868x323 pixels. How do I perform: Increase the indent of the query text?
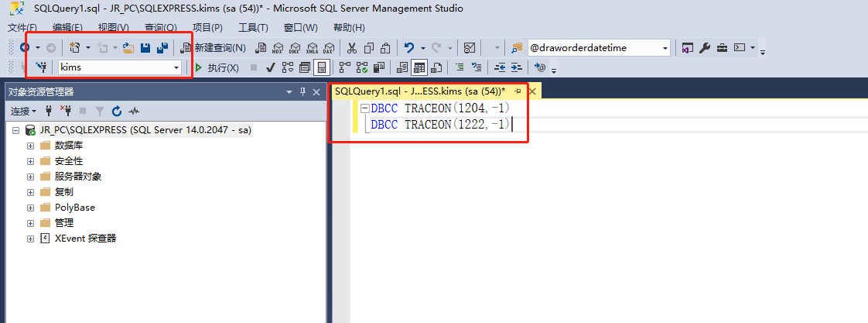tap(516, 67)
